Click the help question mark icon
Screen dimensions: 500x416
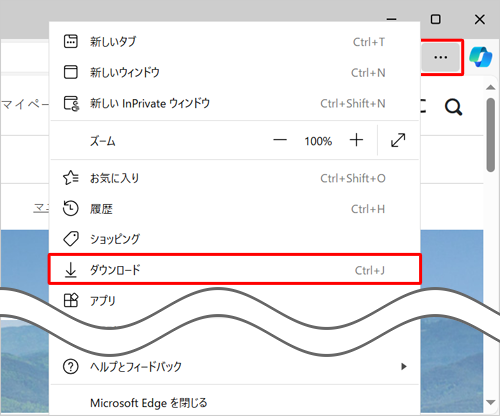pyautogui.click(x=71, y=367)
